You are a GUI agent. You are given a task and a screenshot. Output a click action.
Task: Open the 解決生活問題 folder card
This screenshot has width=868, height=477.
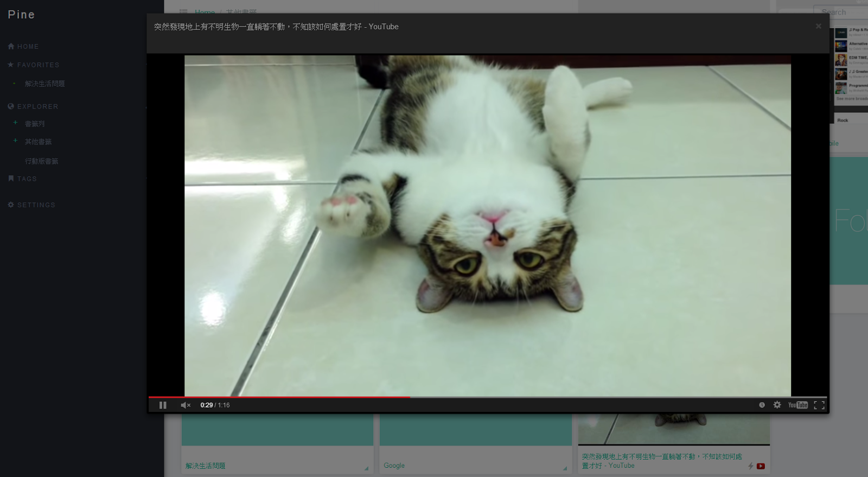click(x=277, y=443)
